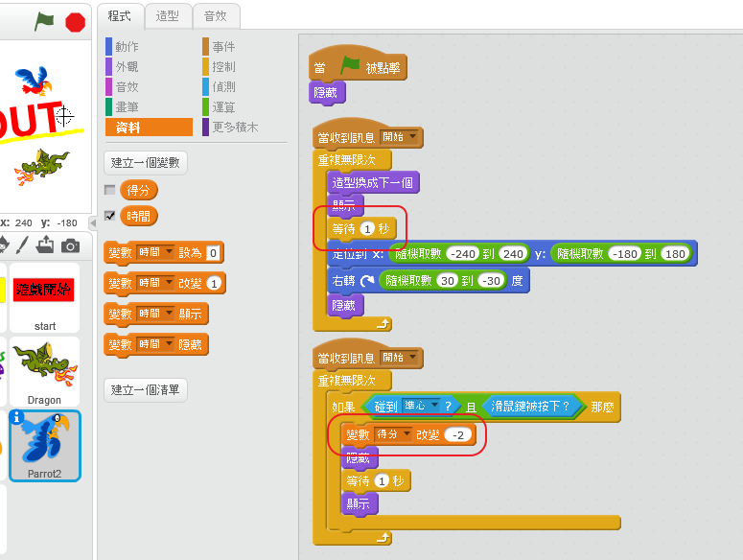
Task: Click 建立一個清單 button
Action: pos(145,389)
